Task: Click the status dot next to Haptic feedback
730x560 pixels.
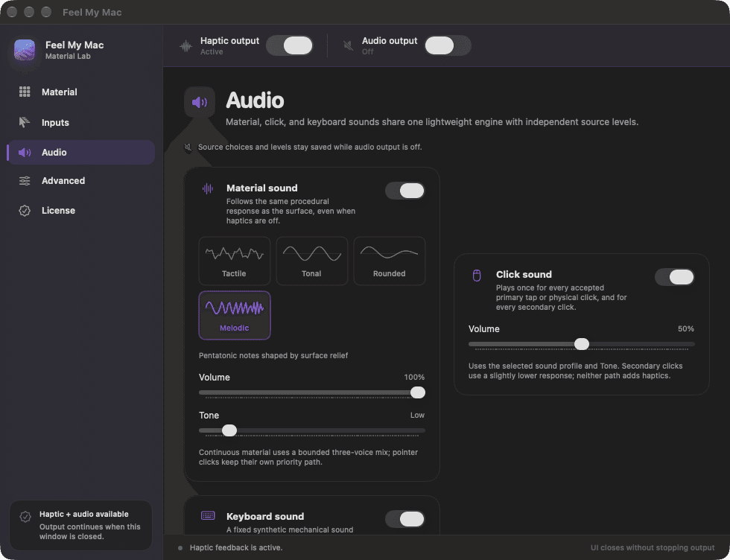Action: [180, 548]
